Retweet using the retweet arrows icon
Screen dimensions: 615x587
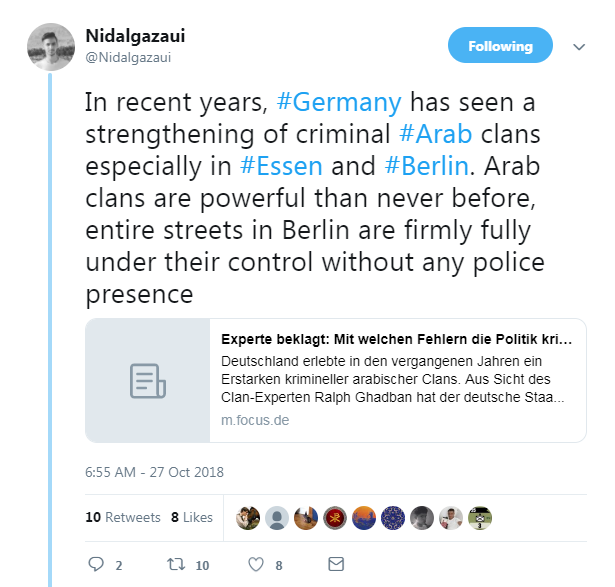(176, 564)
